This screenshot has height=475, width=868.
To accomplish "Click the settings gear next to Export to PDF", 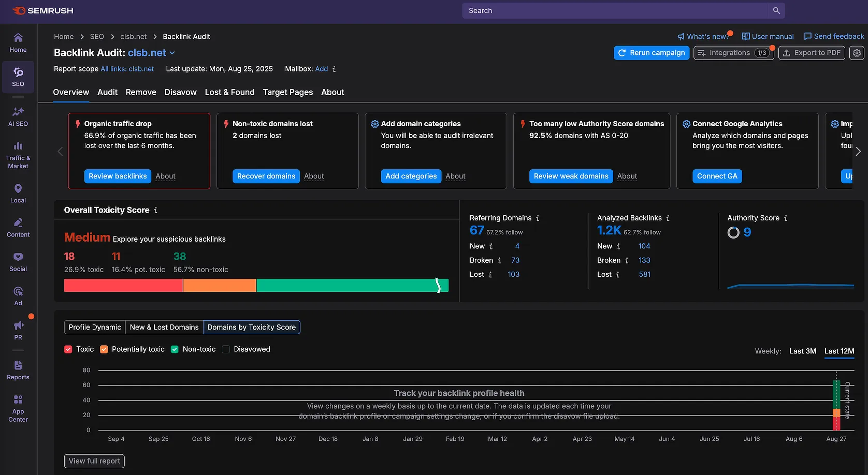I will click(x=857, y=53).
